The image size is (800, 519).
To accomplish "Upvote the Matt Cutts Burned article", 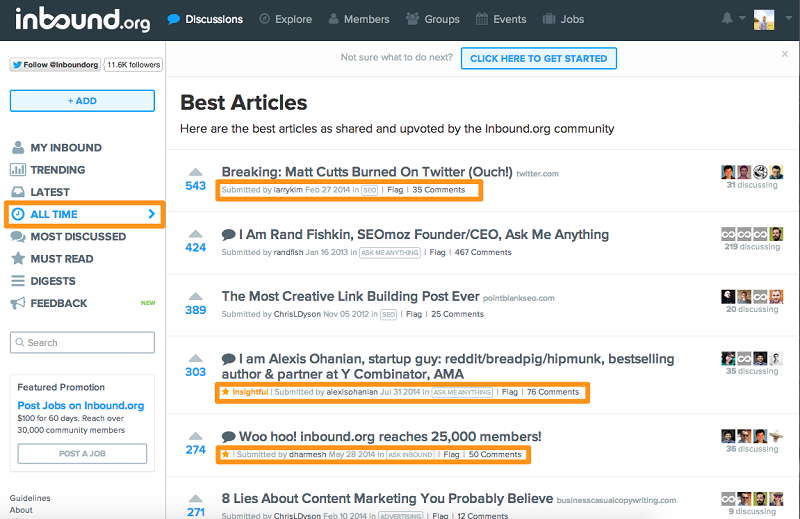I will click(x=195, y=172).
